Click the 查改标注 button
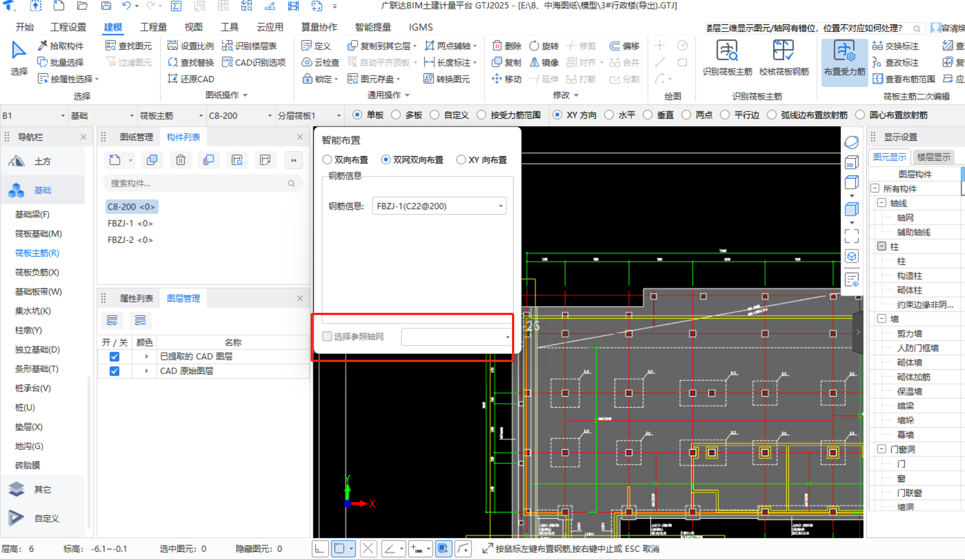965x560 pixels. tap(895, 62)
